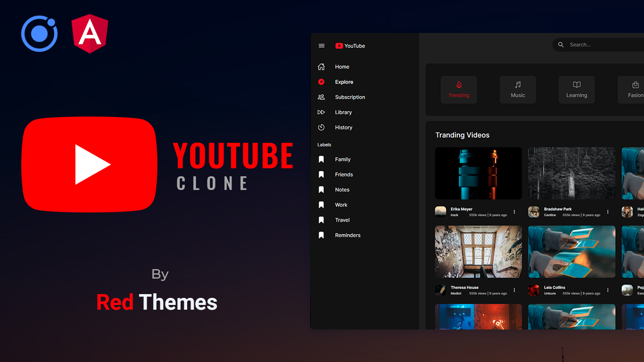The height and width of the screenshot is (362, 644).
Task: Click the YouTube logo in sidebar header
Action: (350, 46)
